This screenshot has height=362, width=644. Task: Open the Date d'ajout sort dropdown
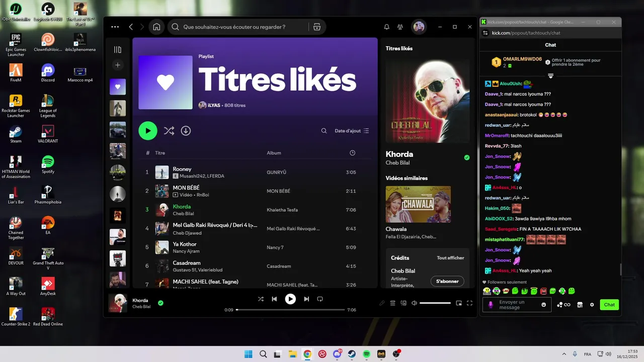[x=352, y=131]
